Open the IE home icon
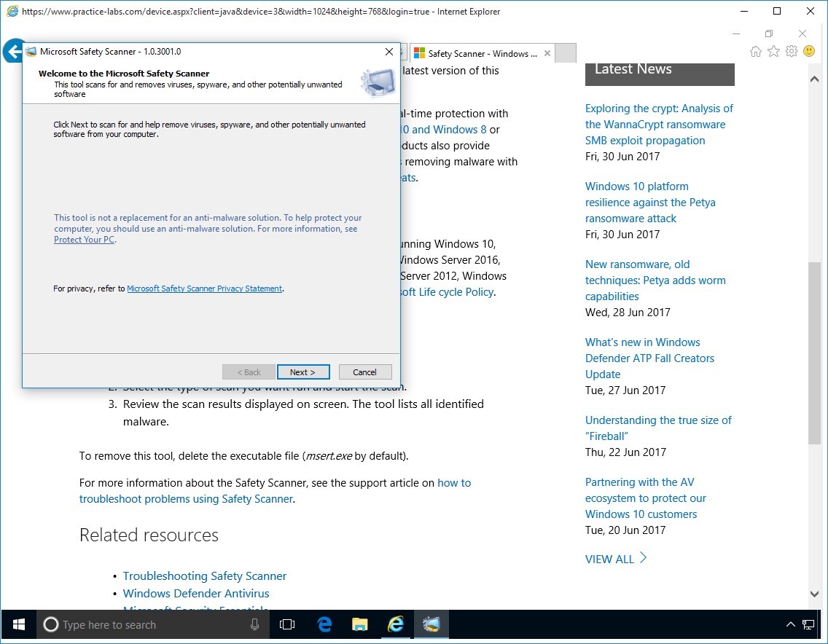The height and width of the screenshot is (644, 828). [756, 52]
